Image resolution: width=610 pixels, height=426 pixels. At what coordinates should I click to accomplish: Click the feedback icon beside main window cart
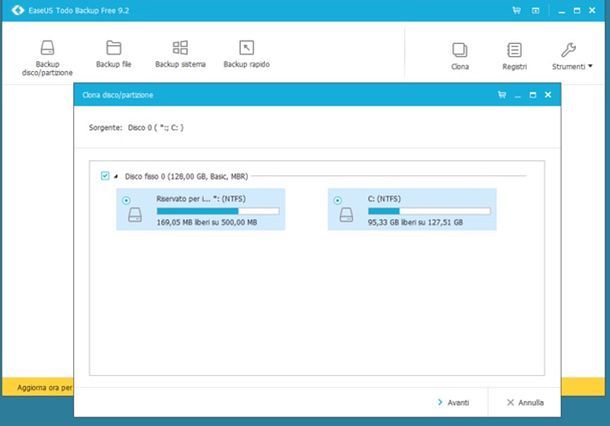(x=536, y=11)
